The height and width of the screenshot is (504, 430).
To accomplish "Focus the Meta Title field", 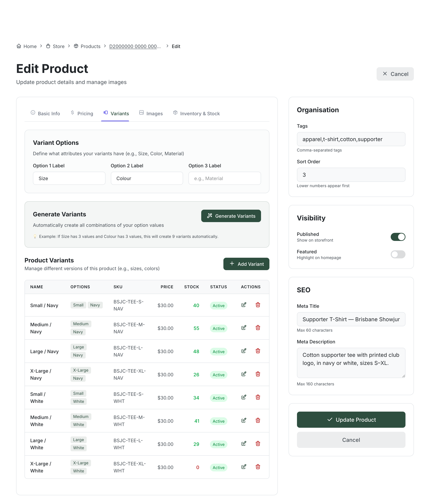I will click(351, 319).
